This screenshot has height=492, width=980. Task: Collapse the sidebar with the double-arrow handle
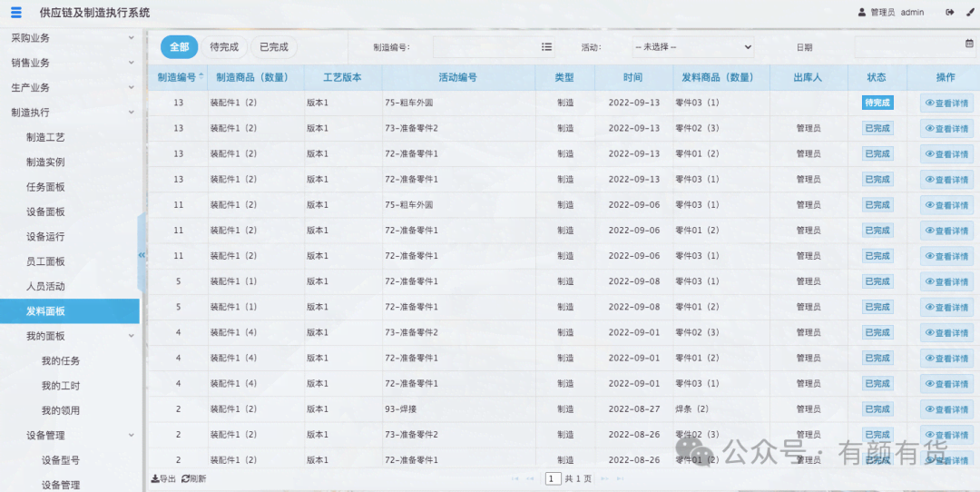pyautogui.click(x=142, y=255)
